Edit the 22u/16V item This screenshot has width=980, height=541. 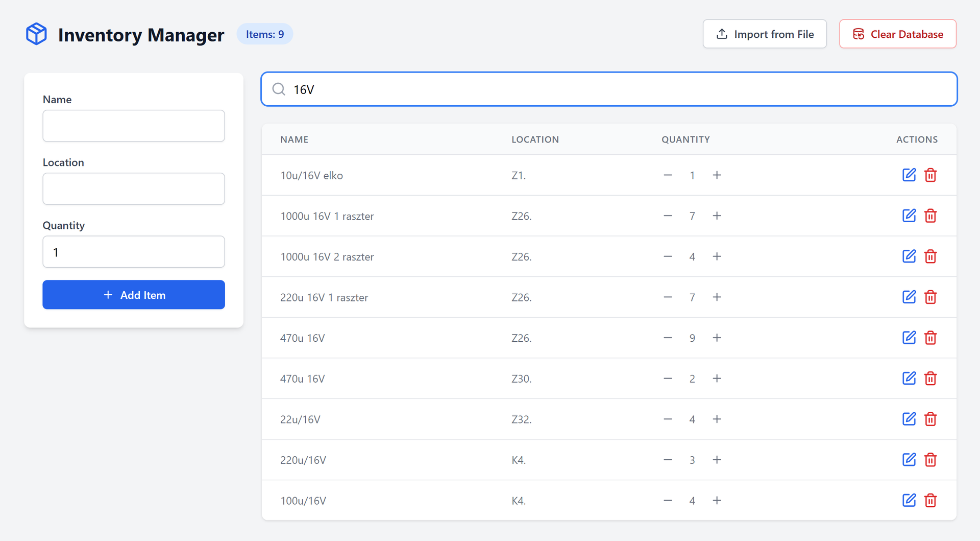point(909,419)
